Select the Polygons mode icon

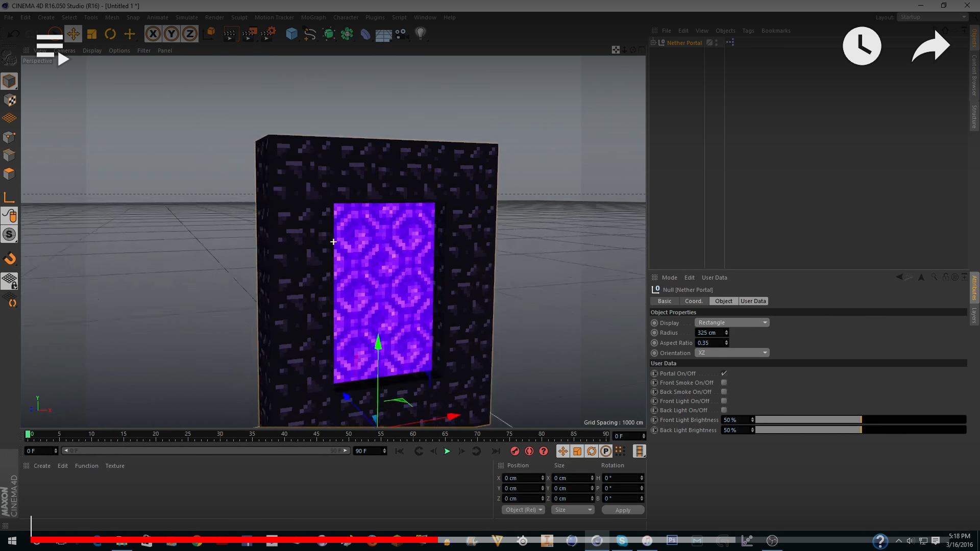[9, 174]
